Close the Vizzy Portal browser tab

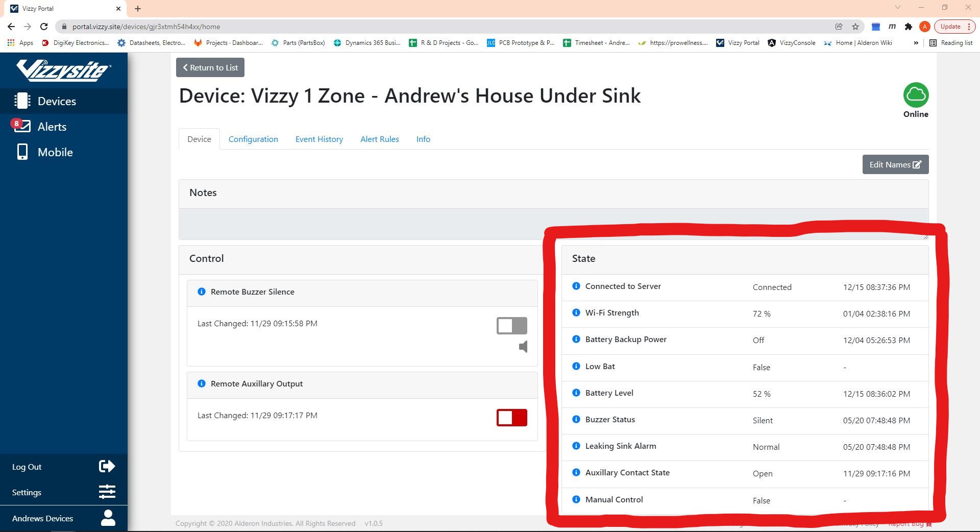[118, 9]
